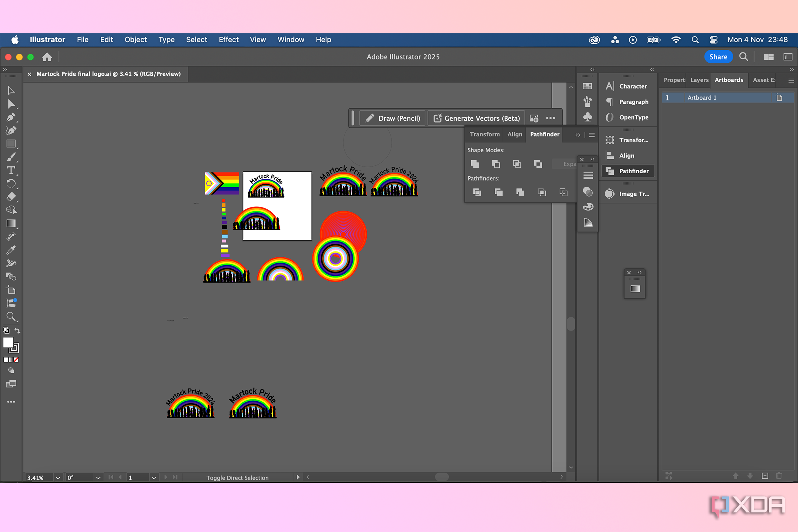798x532 pixels.
Task: Click Draw (Pencil) button
Action: 393,118
